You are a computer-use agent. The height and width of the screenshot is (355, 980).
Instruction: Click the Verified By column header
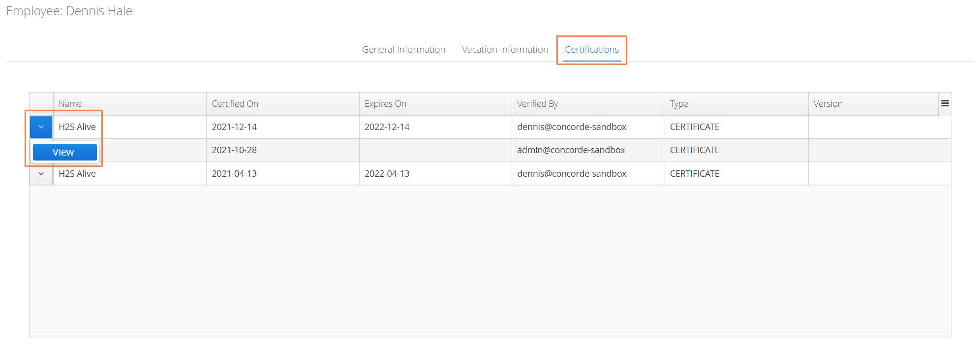tap(588, 104)
